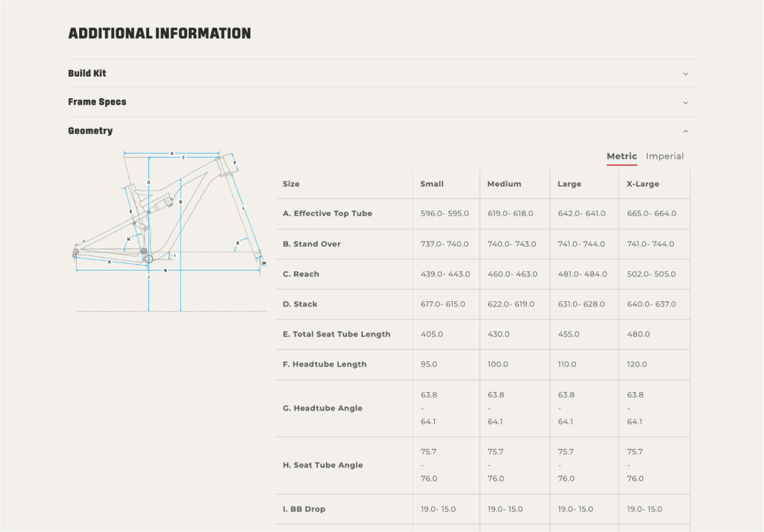Click the X-Large size column header
Viewport: 764px width, 532px height.
pos(643,184)
